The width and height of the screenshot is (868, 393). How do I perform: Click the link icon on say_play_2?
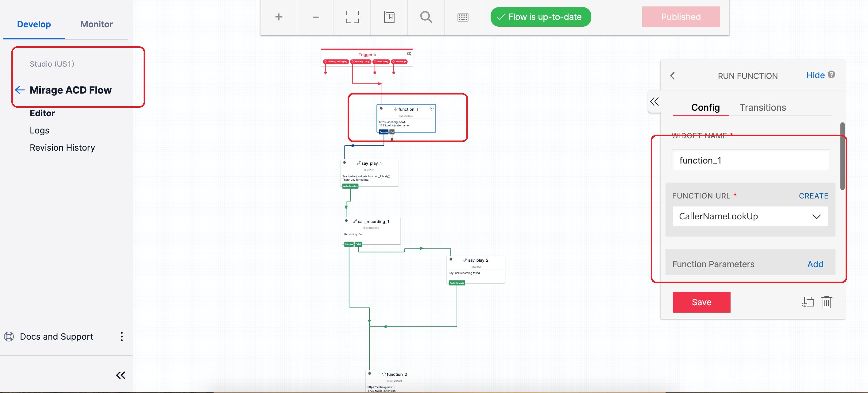[x=465, y=260]
